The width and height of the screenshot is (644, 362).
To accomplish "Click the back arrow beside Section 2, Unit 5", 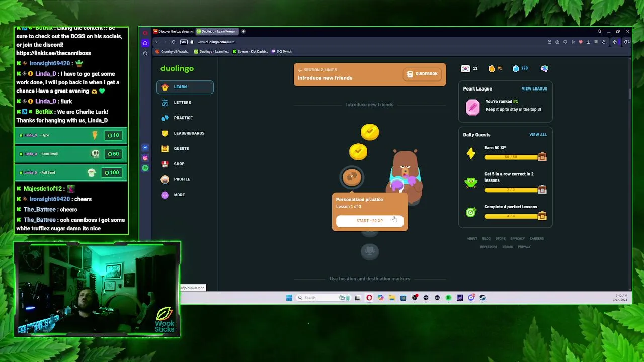I will point(300,70).
